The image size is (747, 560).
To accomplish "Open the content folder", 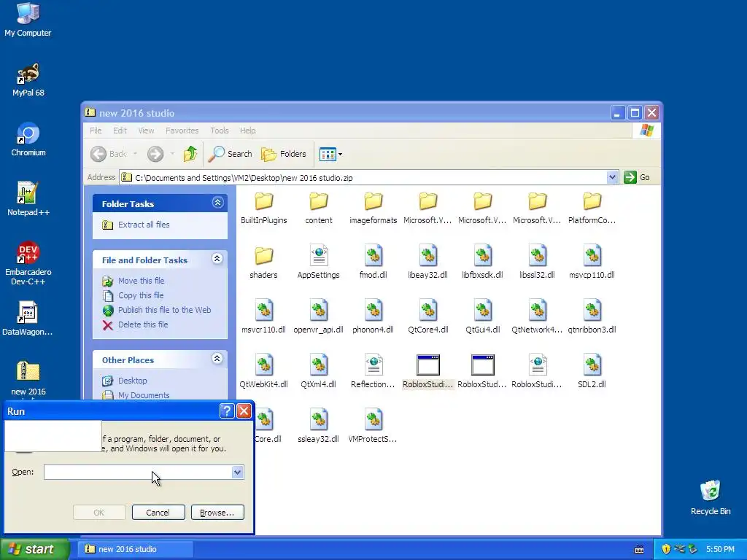I will [x=319, y=208].
